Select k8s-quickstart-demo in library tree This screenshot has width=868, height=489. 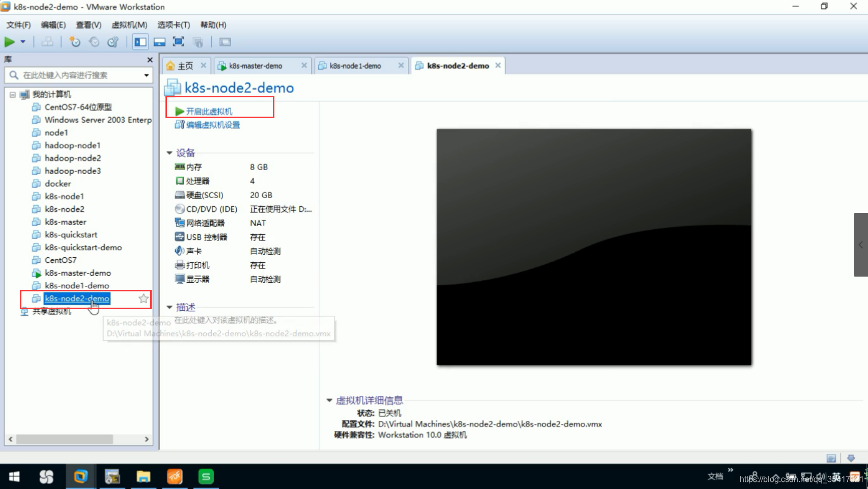83,247
